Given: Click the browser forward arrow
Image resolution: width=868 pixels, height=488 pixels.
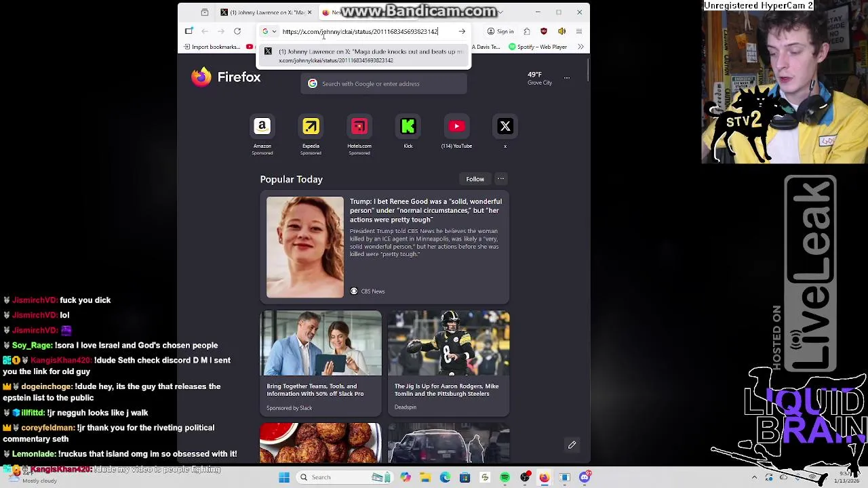Looking at the screenshot, I should point(221,31).
